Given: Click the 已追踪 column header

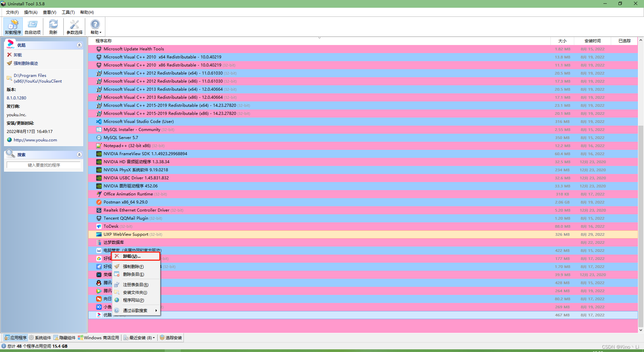Looking at the screenshot, I should point(625,41).
